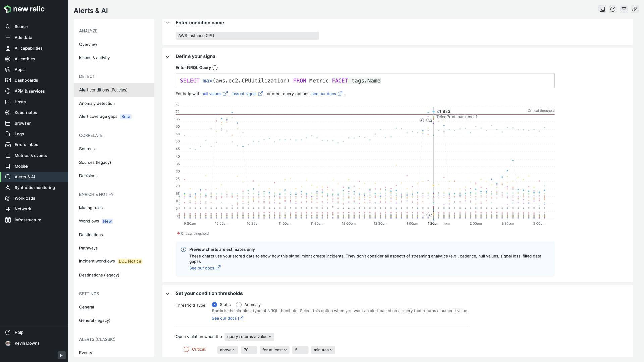Copy permalink using the link icon

coord(635,9)
